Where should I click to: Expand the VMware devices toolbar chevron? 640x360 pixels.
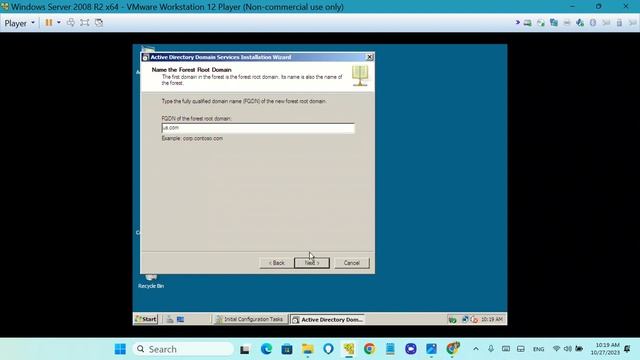point(518,22)
